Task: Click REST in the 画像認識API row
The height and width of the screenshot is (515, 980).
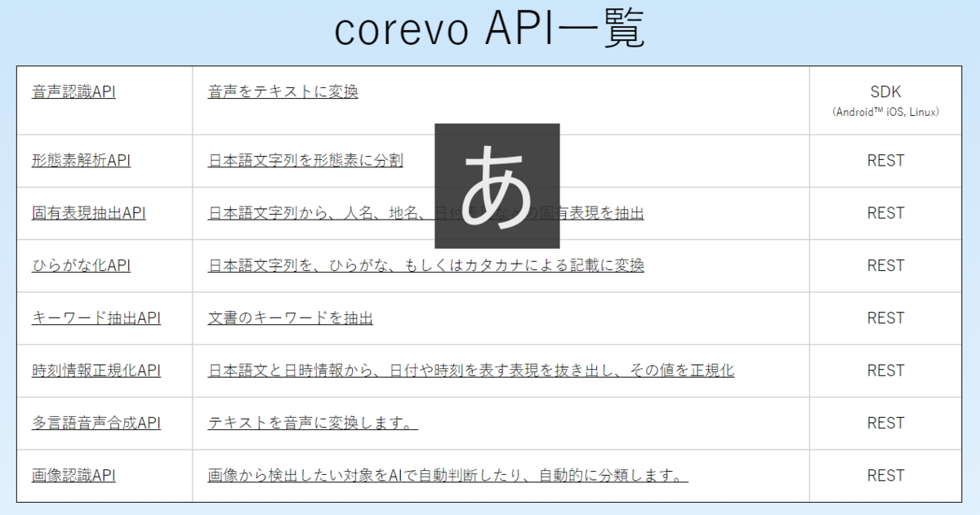Action: tap(885, 475)
